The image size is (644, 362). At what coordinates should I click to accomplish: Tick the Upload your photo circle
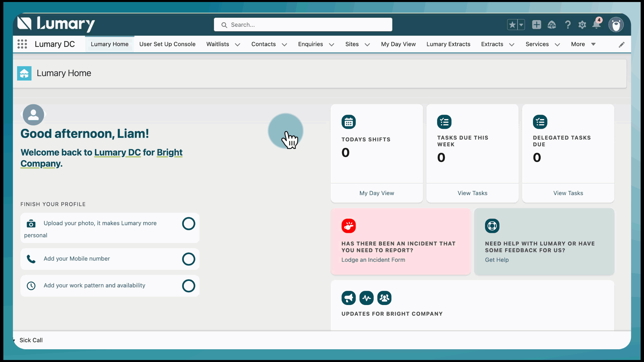point(189,224)
